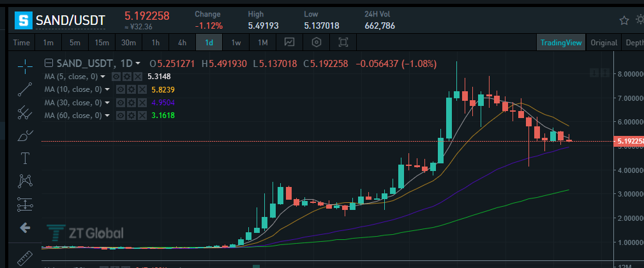Expand the SAND_USDT, 1D symbol dropdown

point(138,63)
